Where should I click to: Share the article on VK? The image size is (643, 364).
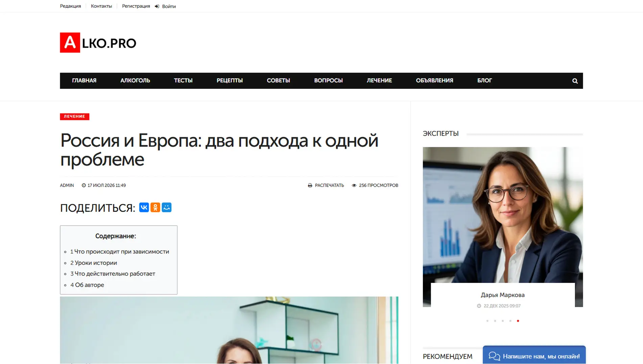pos(144,207)
